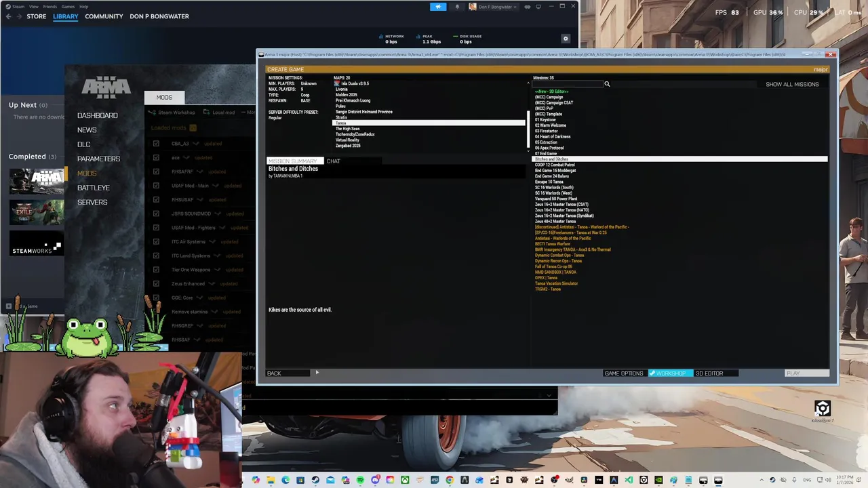The image size is (868, 488).
Task: Select 'Escape 10 Tanoa' mission
Action: pyautogui.click(x=549, y=182)
